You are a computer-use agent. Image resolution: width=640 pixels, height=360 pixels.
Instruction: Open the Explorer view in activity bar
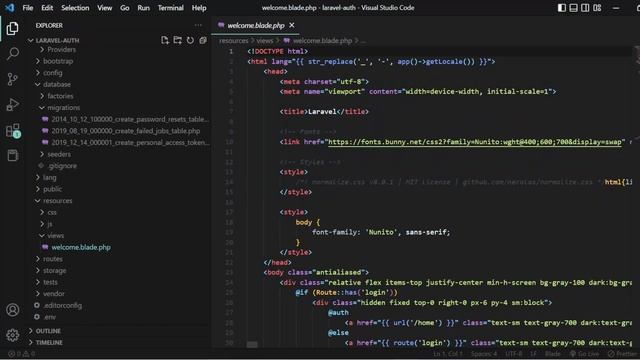tap(12, 29)
